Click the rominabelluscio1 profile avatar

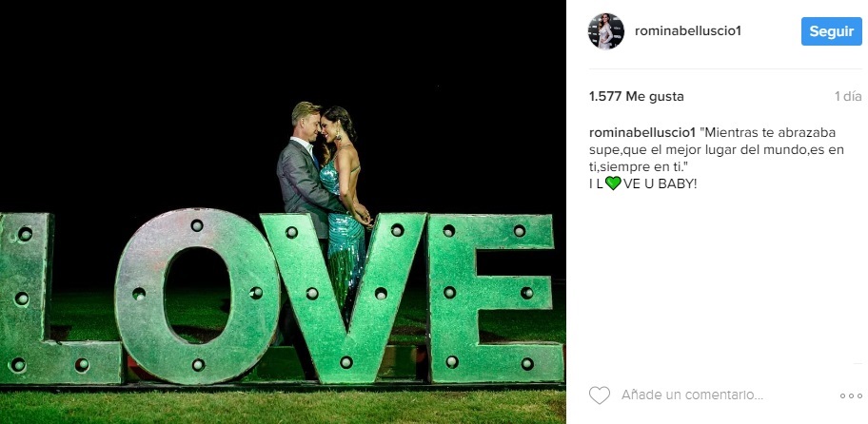[x=606, y=31]
